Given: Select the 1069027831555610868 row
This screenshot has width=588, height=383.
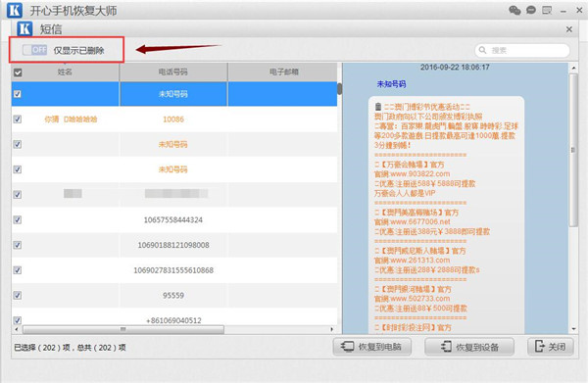Looking at the screenshot, I should pyautogui.click(x=174, y=270).
